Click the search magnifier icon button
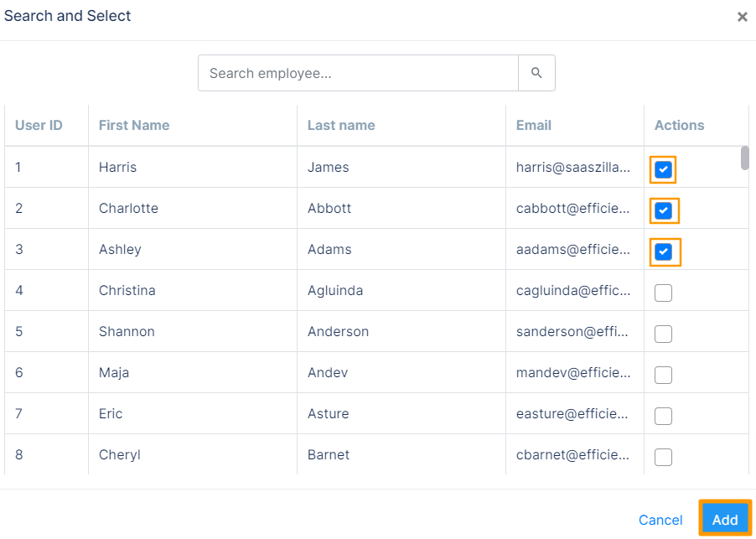This screenshot has height=539, width=756. point(536,74)
